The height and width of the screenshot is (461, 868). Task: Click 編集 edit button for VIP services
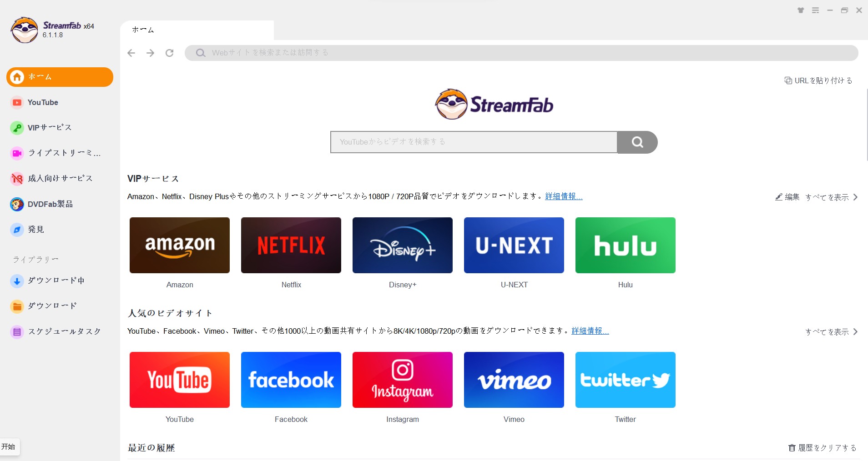(x=787, y=197)
